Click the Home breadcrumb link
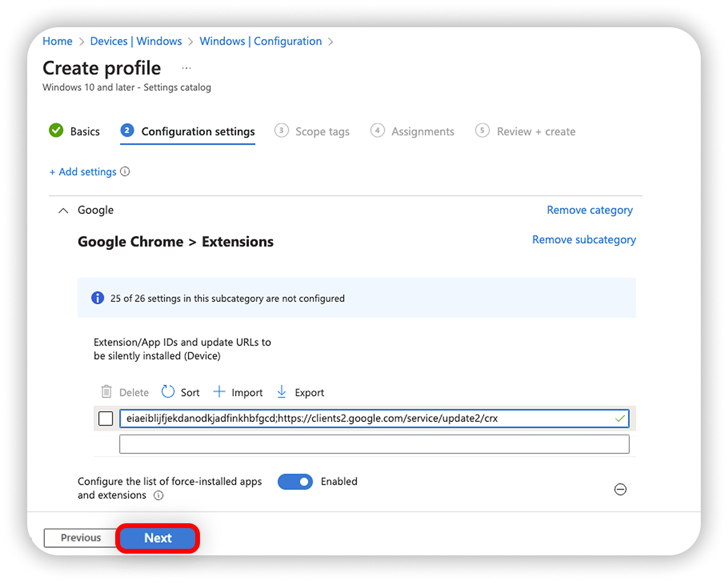Viewport: 728px width, 583px height. (x=58, y=41)
